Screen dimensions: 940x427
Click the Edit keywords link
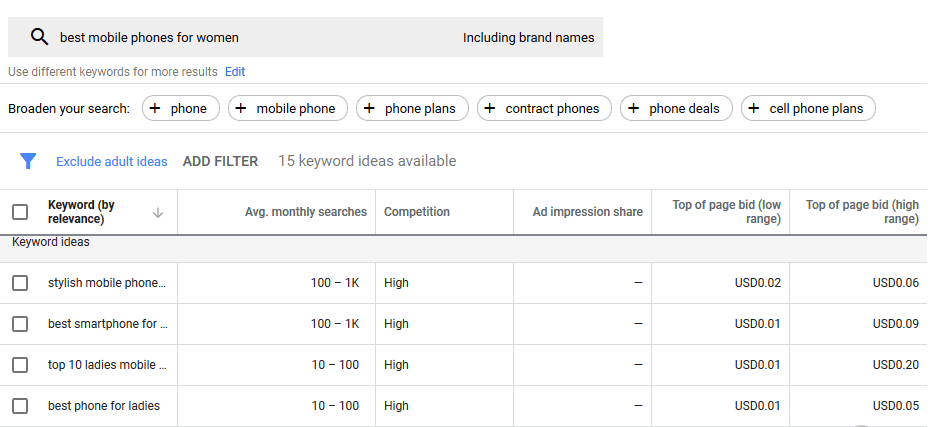point(235,72)
